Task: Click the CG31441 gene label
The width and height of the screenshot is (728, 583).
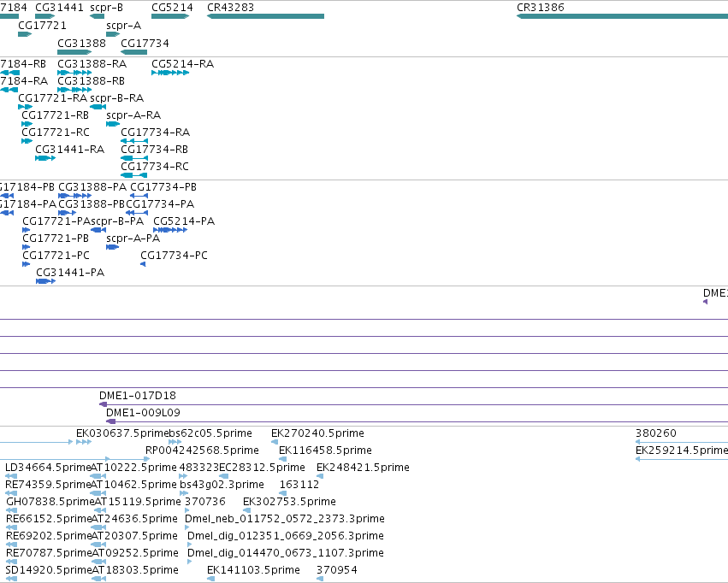Action: (x=59, y=8)
